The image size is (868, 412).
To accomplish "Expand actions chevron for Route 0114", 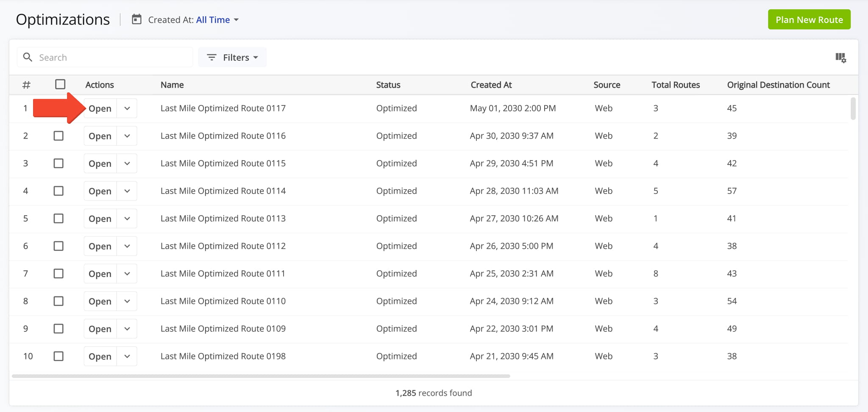I will (x=127, y=191).
